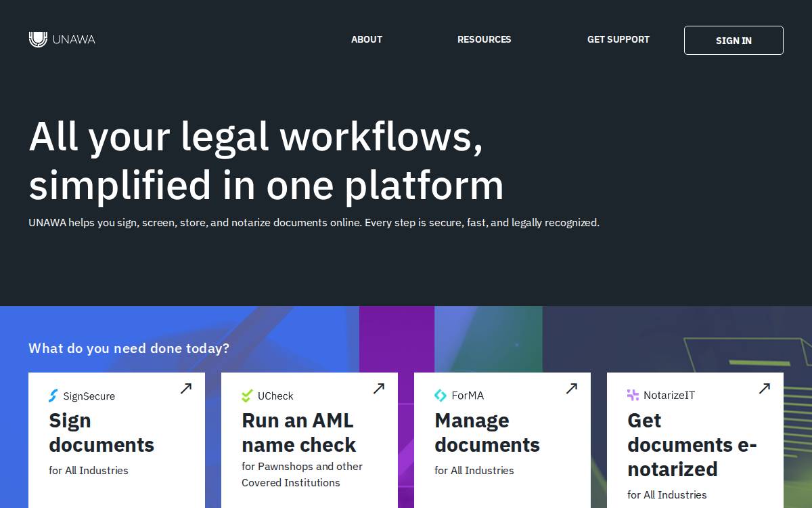This screenshot has height=508, width=812.
Task: Click 'for Pawnshops and other Covered Institutions' text
Action: pyautogui.click(x=302, y=475)
